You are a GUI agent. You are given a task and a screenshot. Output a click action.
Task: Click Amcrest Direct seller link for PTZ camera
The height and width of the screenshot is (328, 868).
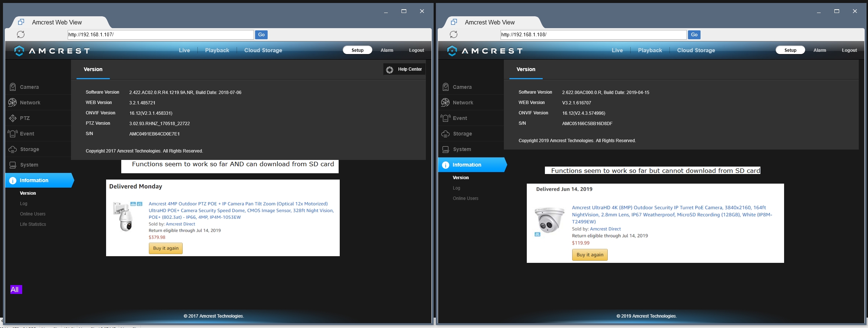[x=180, y=224]
